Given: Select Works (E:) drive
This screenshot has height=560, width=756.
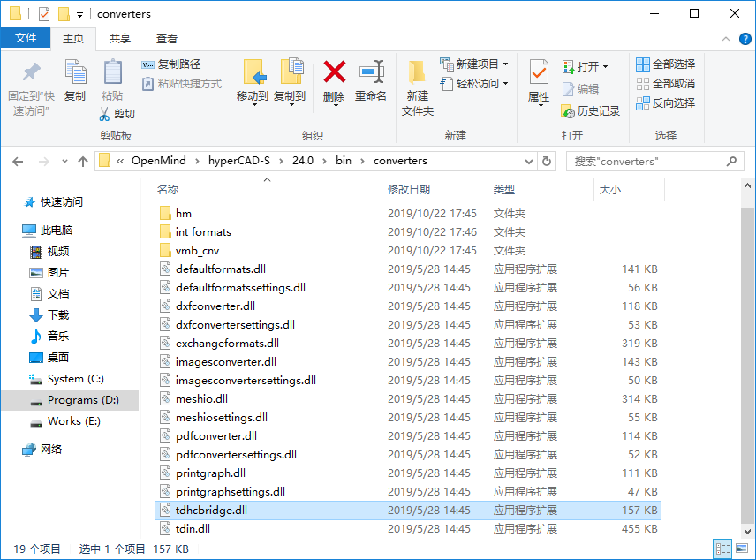Looking at the screenshot, I should coord(64,421).
